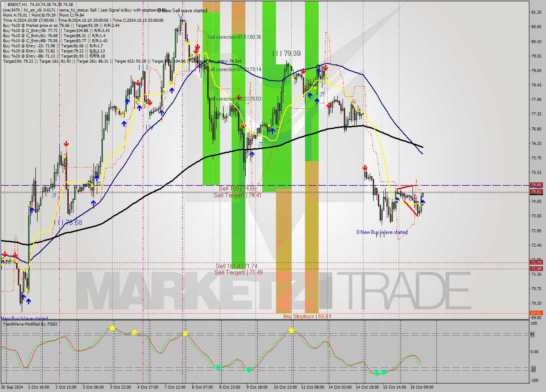Click the -50 level on indicator axis
This screenshot has width=546, height=392.
click(534, 368)
